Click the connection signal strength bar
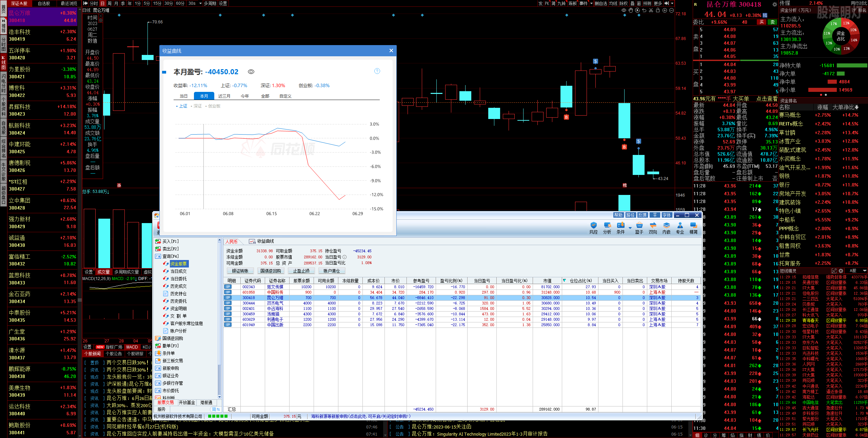The height and width of the screenshot is (438, 868). point(218,416)
